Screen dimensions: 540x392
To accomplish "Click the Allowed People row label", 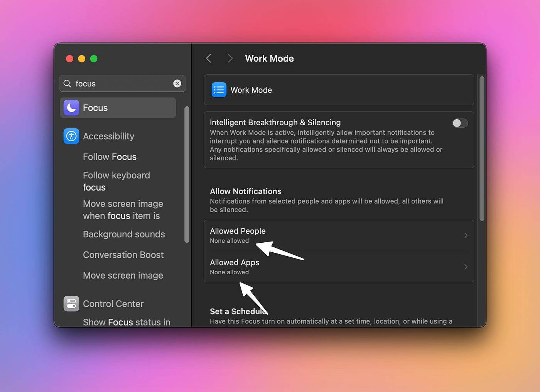I will (x=238, y=231).
